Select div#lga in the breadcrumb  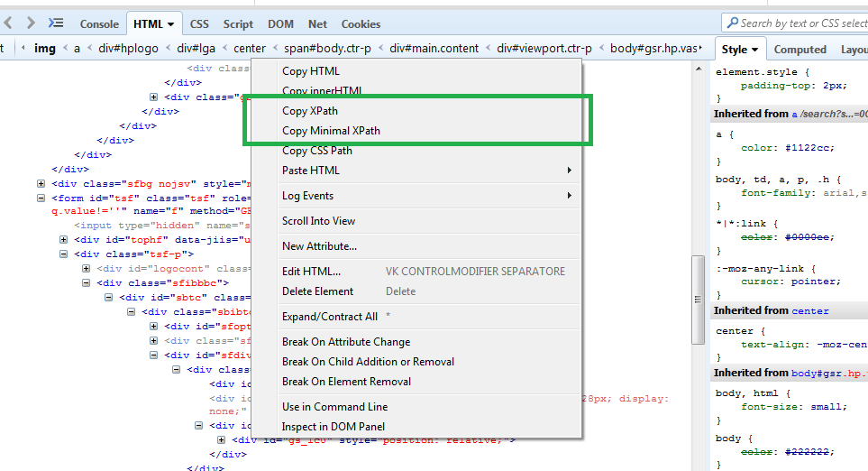(x=196, y=48)
